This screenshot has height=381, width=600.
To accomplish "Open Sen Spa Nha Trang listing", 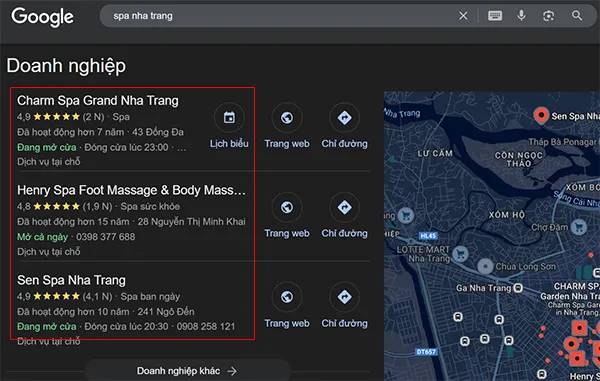I will 71,280.
